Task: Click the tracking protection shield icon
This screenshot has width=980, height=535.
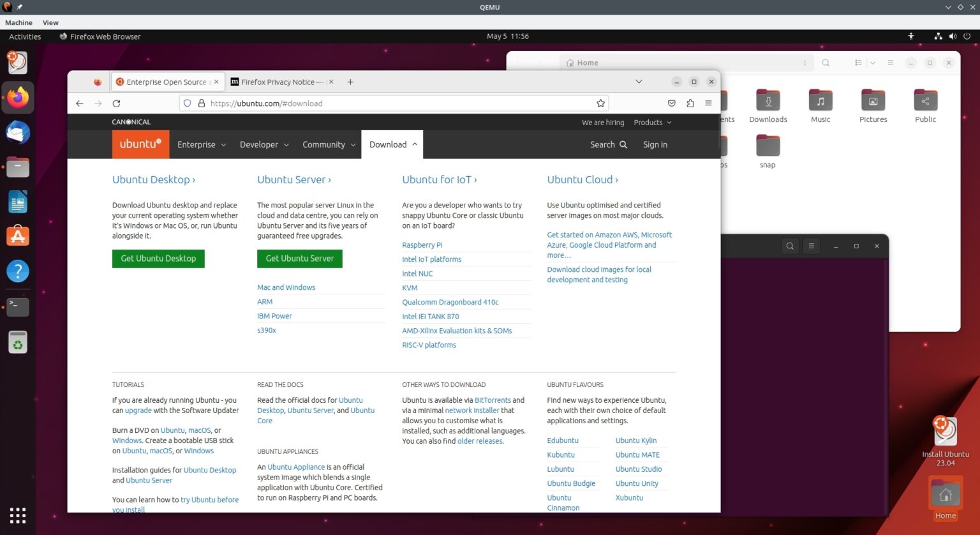Action: [x=187, y=103]
